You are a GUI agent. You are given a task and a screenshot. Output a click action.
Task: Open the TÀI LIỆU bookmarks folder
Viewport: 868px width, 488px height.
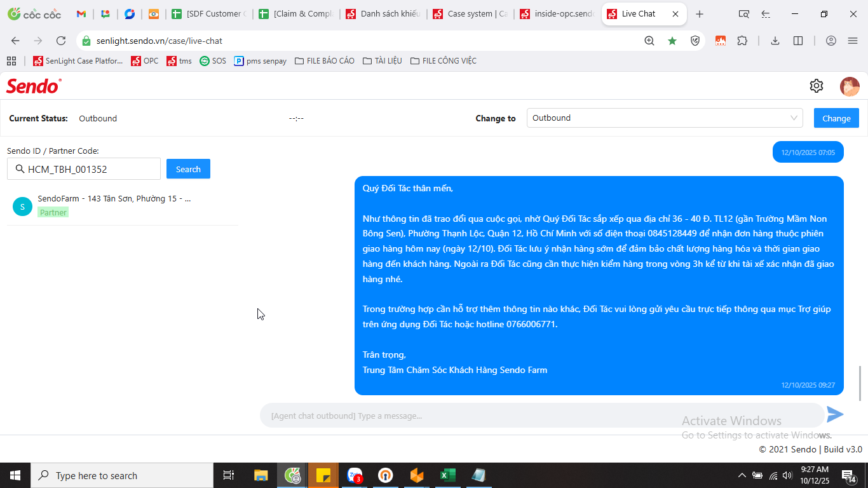(382, 61)
